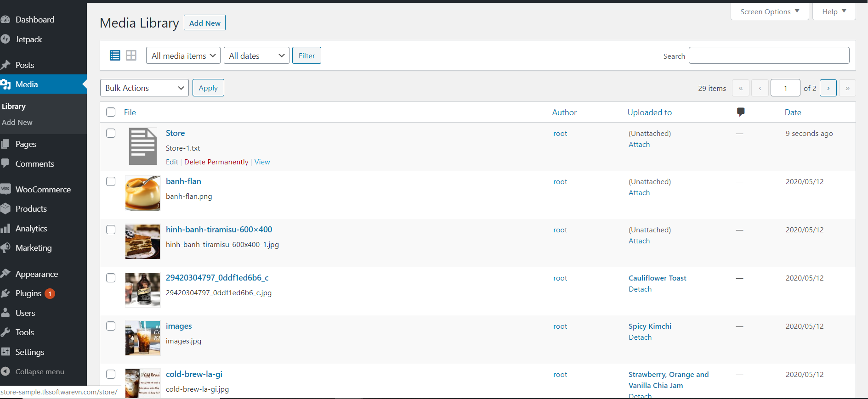Expand Screen Options panel
Screen dimensions: 868x399
[770, 11]
